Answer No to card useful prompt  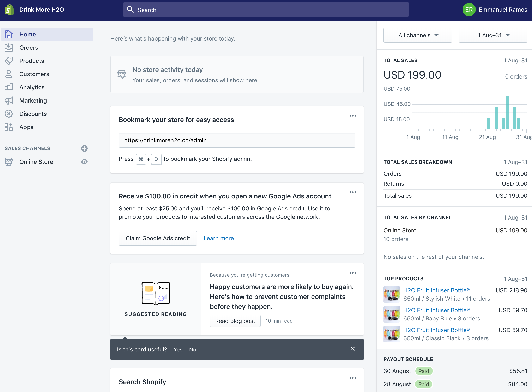tap(193, 350)
